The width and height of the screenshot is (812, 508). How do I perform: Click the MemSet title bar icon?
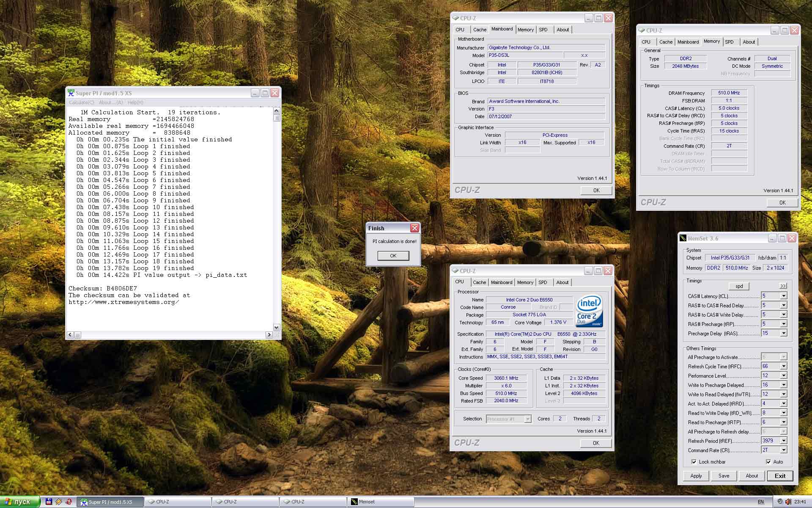point(683,238)
